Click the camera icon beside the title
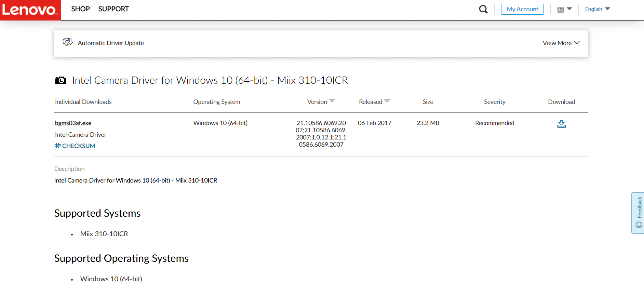The width and height of the screenshot is (644, 295). click(61, 80)
